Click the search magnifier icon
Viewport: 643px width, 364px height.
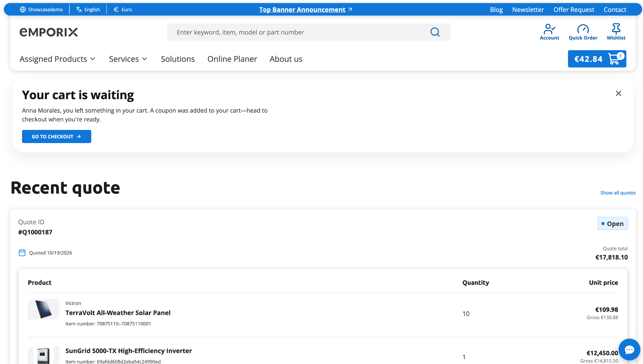click(435, 32)
